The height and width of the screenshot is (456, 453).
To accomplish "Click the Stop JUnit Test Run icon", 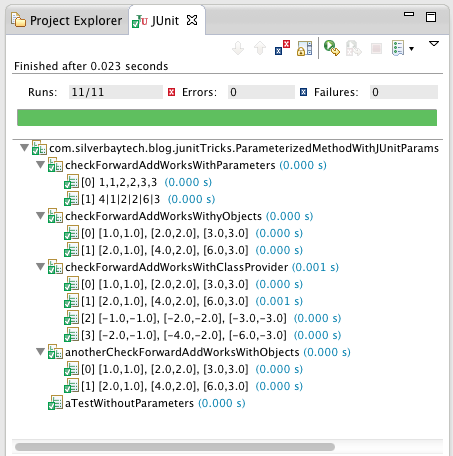I will 376,49.
